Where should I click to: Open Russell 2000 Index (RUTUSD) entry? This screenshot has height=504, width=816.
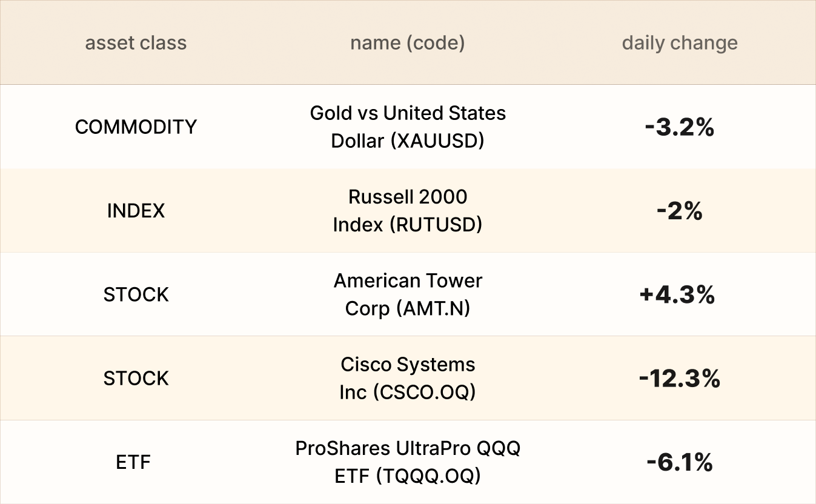point(407,211)
